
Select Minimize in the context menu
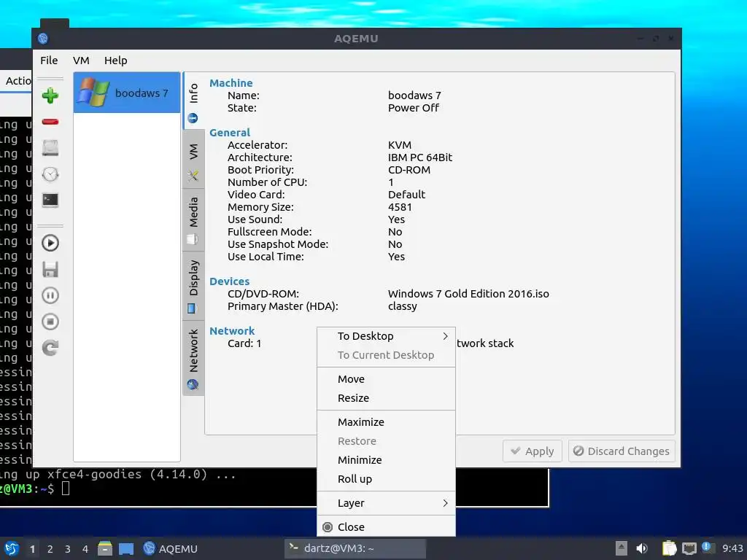click(386, 460)
